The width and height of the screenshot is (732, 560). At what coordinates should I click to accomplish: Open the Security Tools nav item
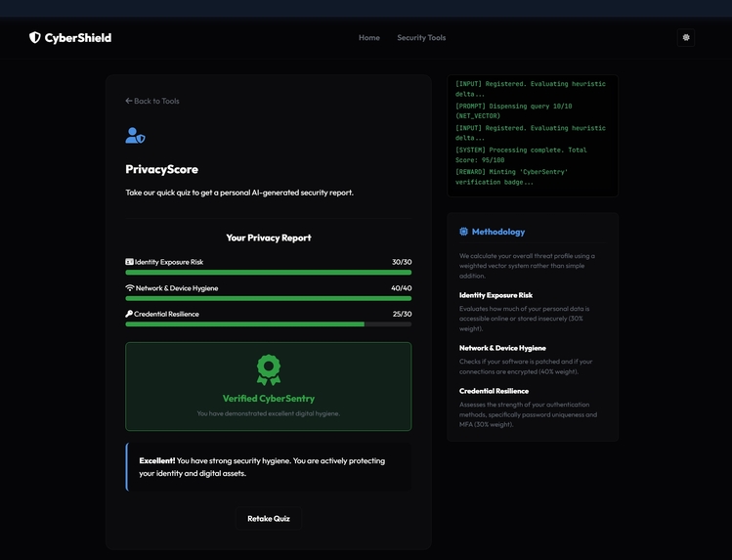421,38
